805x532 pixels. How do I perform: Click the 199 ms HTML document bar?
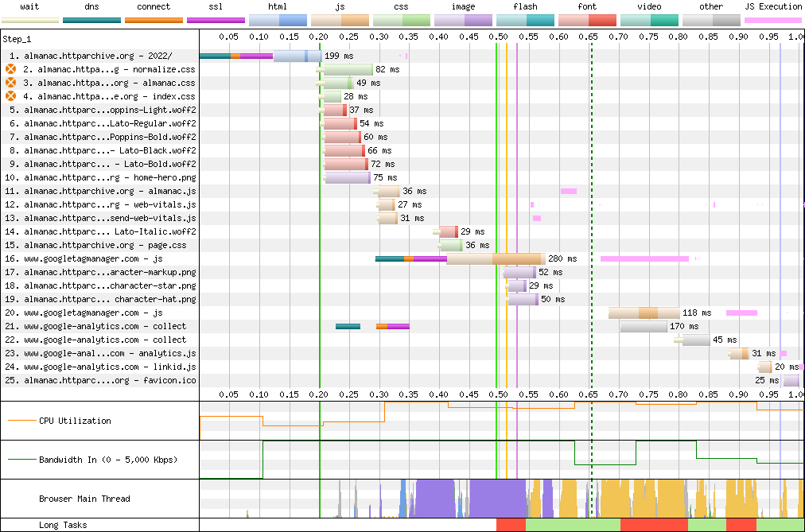pyautogui.click(x=297, y=56)
